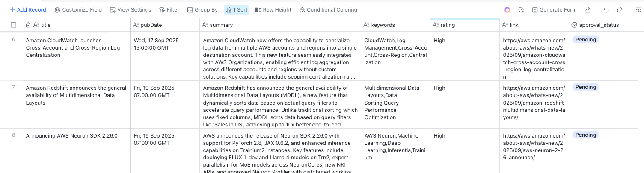Open the Row Height dropdown
Screen dimensions: 644x173
click(x=273, y=10)
